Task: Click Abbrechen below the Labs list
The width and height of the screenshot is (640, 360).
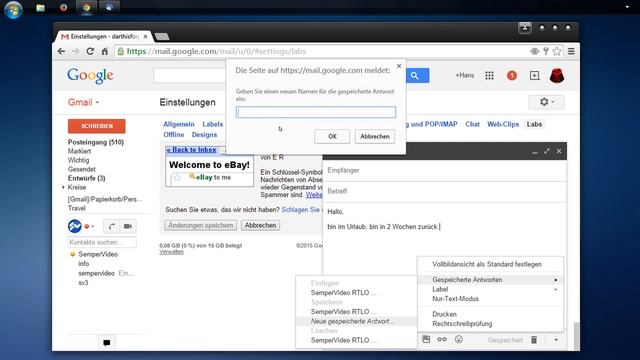Action: (260, 225)
